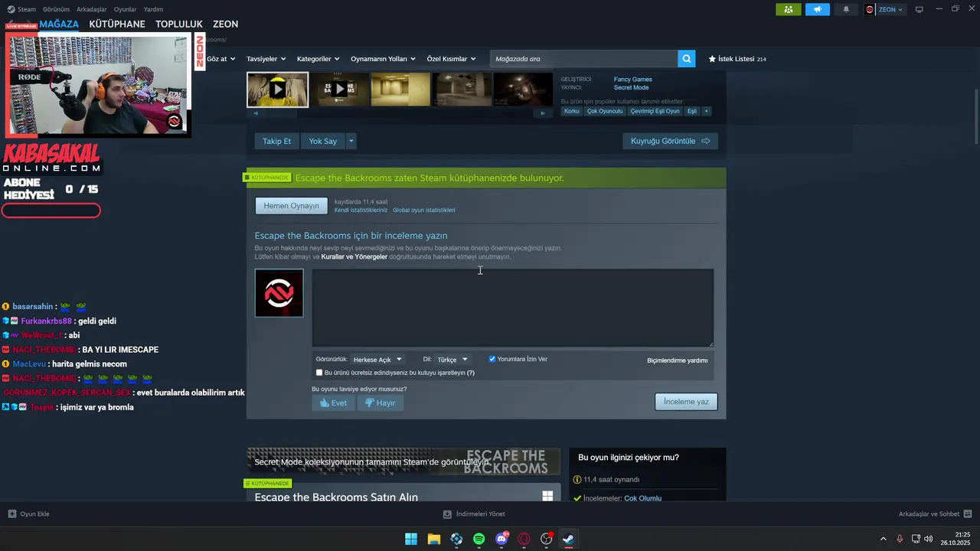Viewport: 980px width, 551px height.
Task: Click the Steam logo in the title bar
Action: [x=11, y=9]
